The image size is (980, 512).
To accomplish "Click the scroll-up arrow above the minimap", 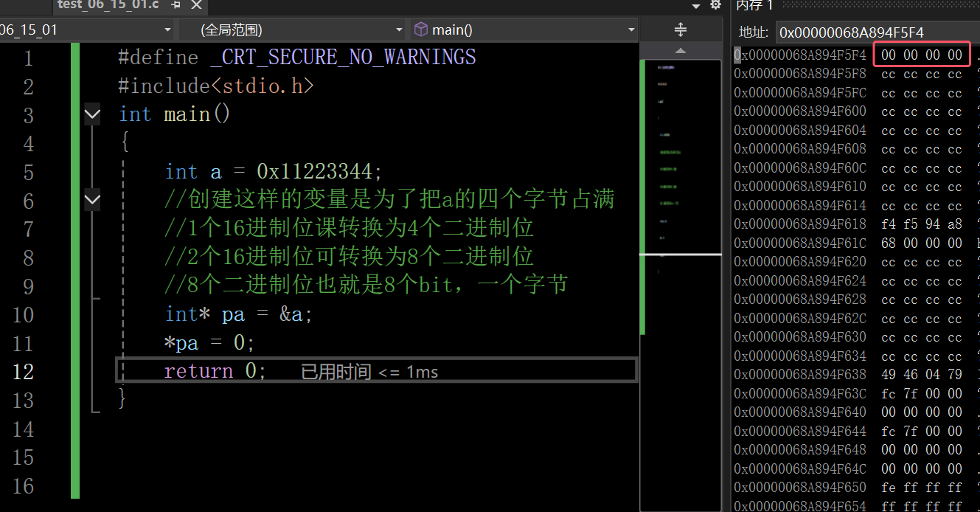I will 680,52.
